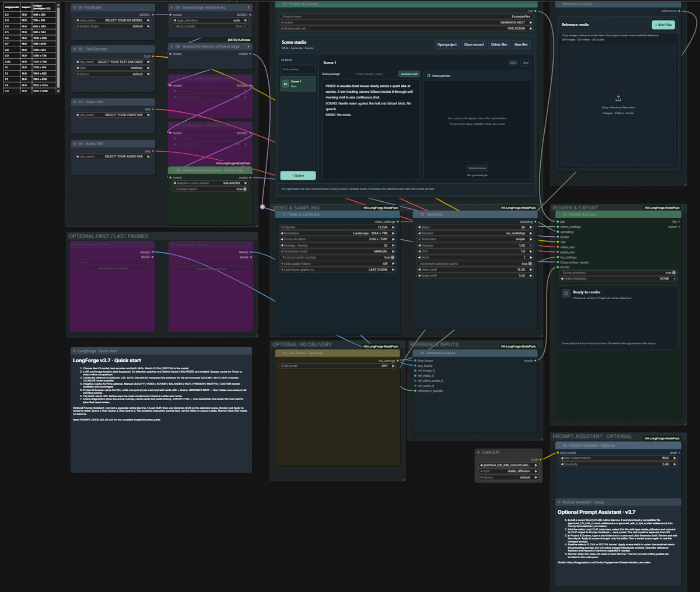
Task: Click the Scene preview panel icon
Action: [429, 76]
